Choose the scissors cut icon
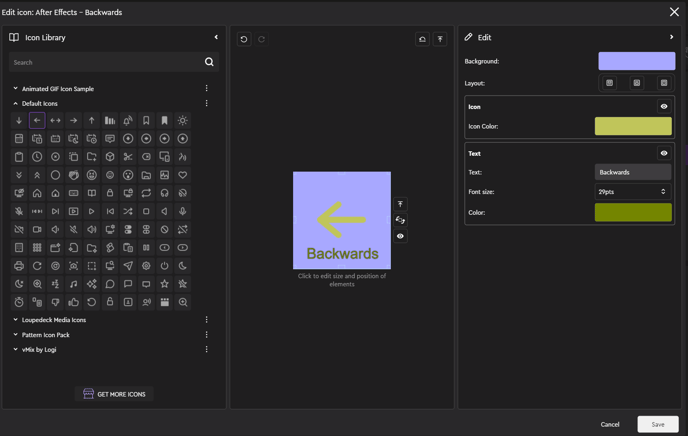This screenshot has width=688, height=436. coord(128,157)
